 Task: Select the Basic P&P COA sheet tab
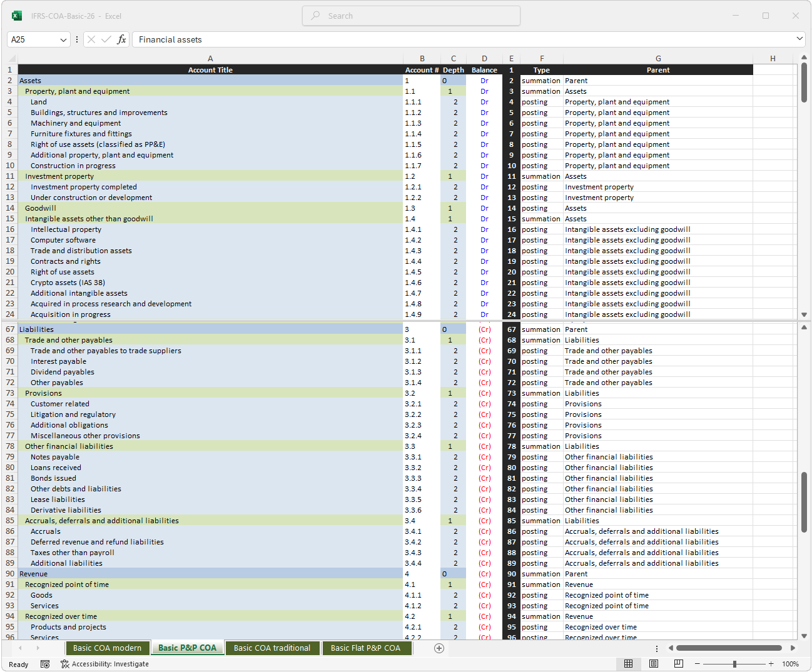click(x=187, y=648)
